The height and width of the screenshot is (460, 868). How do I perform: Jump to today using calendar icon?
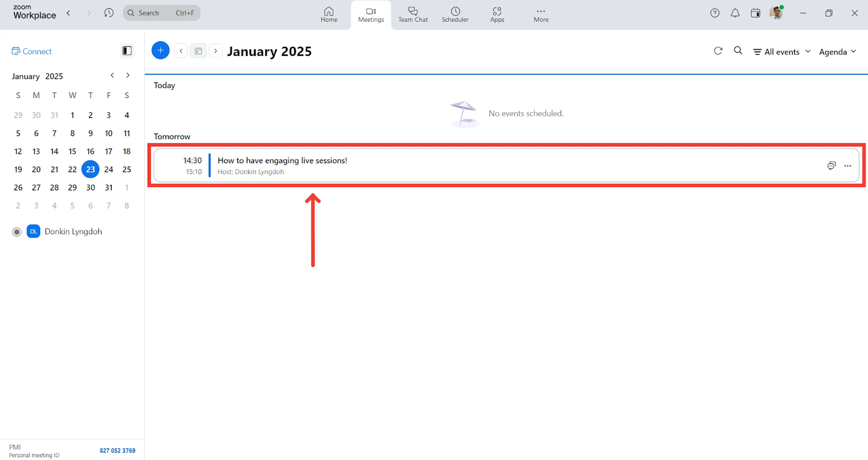[x=199, y=51]
